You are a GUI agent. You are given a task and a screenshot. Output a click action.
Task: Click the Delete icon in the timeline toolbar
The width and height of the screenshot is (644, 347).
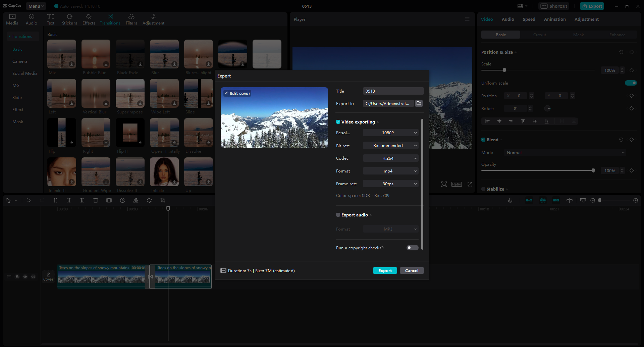coord(96,200)
